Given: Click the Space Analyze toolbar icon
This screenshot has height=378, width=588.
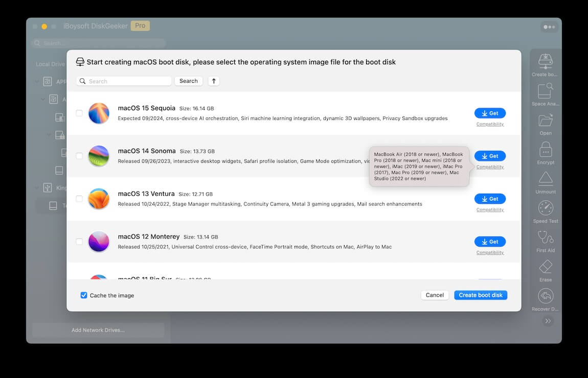Looking at the screenshot, I should pyautogui.click(x=545, y=92).
